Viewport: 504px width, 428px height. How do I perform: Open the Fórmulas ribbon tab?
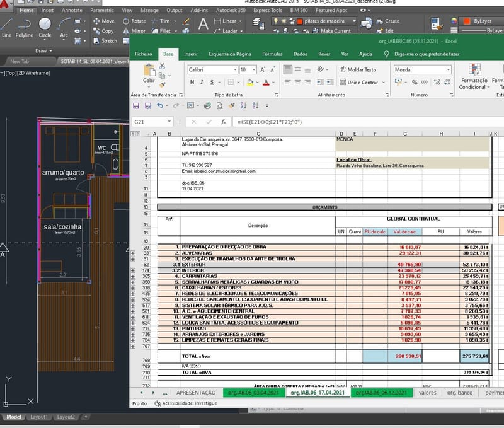point(272,54)
